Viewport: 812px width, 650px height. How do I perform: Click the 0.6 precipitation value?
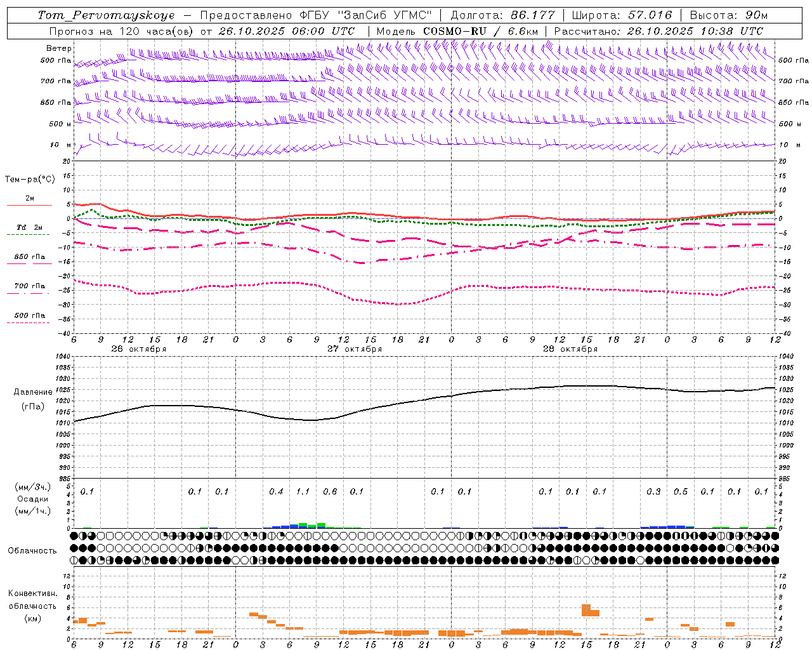click(x=330, y=491)
